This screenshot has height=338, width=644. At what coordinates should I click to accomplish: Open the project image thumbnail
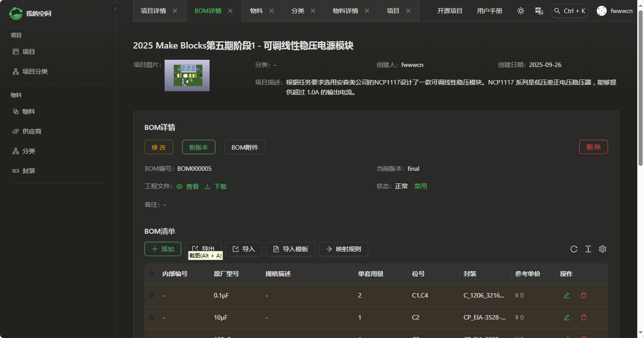point(187,76)
